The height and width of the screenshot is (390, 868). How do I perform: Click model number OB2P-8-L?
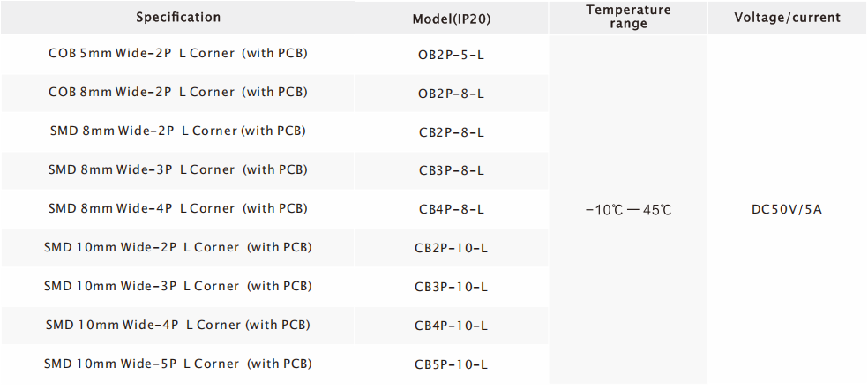click(451, 94)
